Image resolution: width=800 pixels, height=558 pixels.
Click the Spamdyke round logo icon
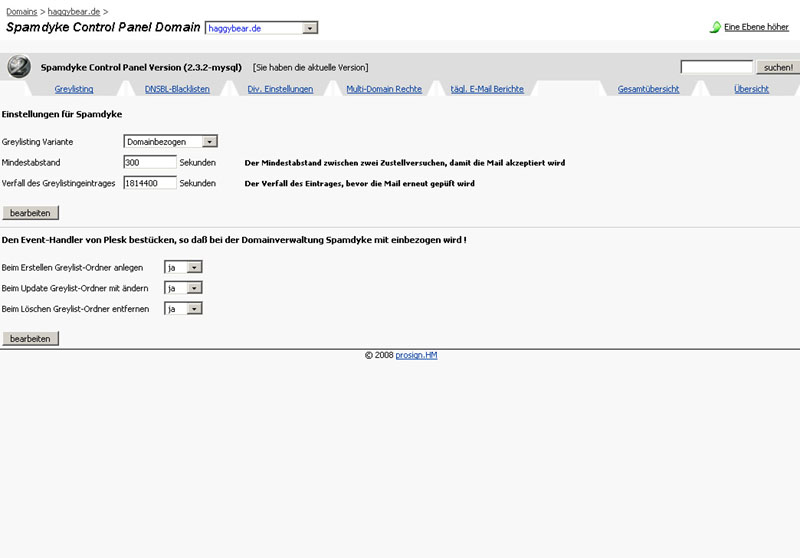pyautogui.click(x=19, y=67)
